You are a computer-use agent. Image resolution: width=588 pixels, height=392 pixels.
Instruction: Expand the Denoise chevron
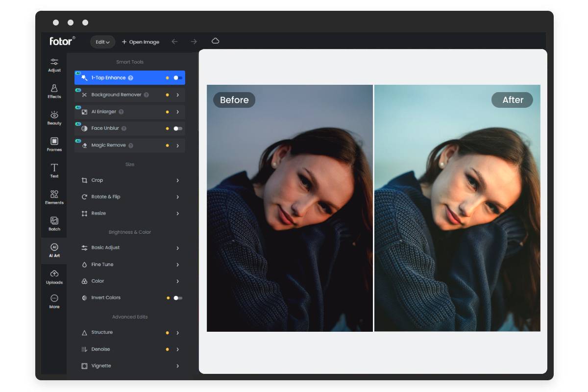pos(177,349)
